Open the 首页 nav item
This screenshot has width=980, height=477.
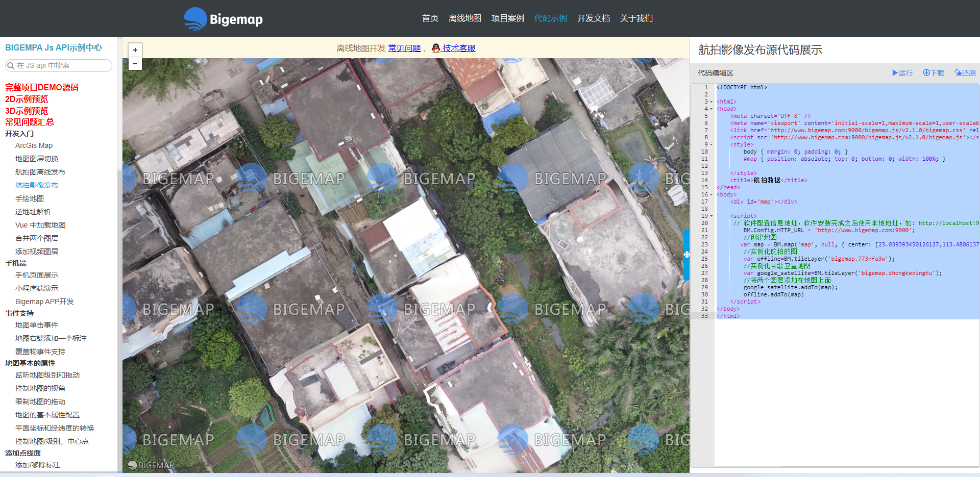[x=430, y=18]
